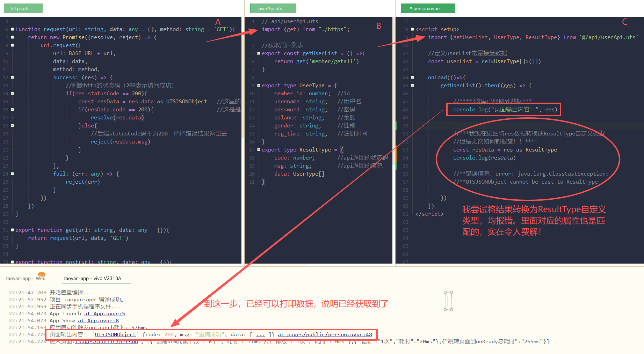Jump to person.uvue:48 from console link
This screenshot has height=354, width=644.
pos(325,334)
